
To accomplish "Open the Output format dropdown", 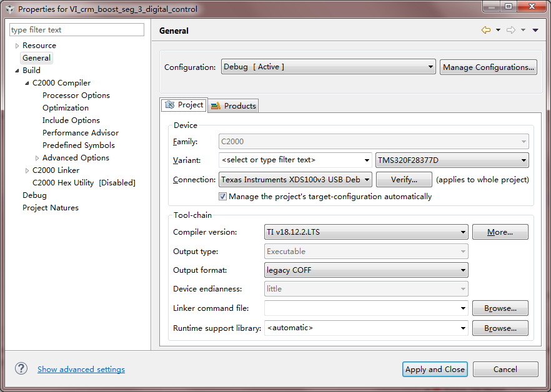I will [x=367, y=270].
